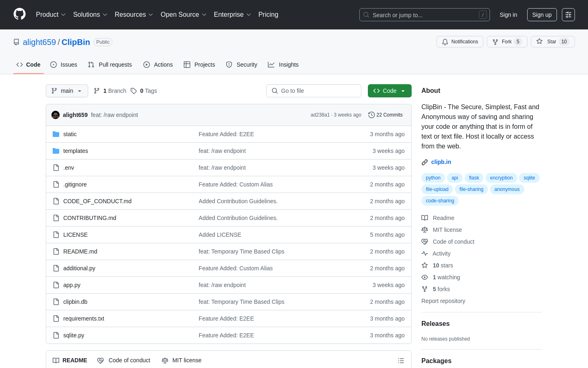Click the book icon beside Readme
The image size is (588, 368).
pos(425,218)
